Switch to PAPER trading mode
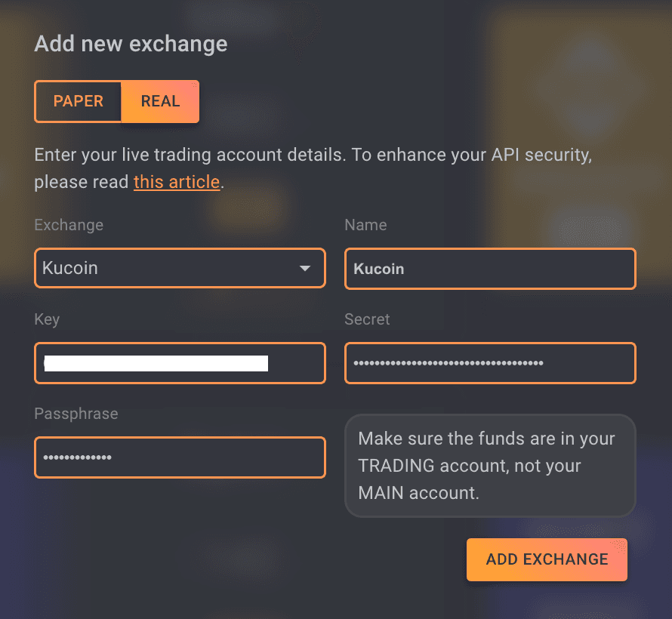The image size is (672, 619). point(78,101)
